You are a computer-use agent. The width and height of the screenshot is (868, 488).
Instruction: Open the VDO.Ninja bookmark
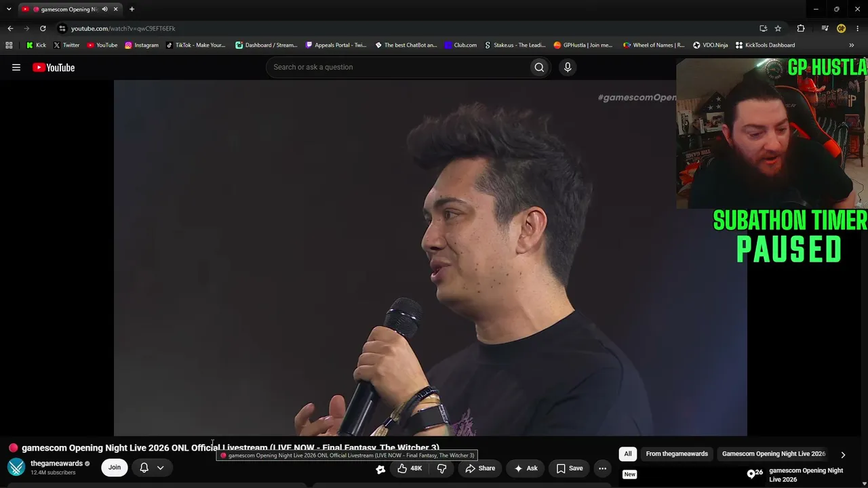[710, 45]
